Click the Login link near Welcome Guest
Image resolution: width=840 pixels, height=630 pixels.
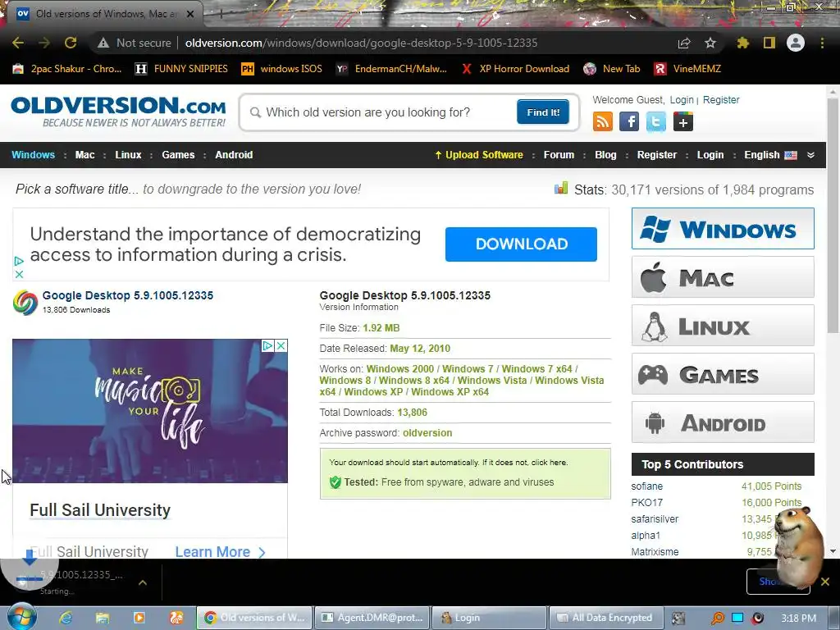[x=682, y=99]
